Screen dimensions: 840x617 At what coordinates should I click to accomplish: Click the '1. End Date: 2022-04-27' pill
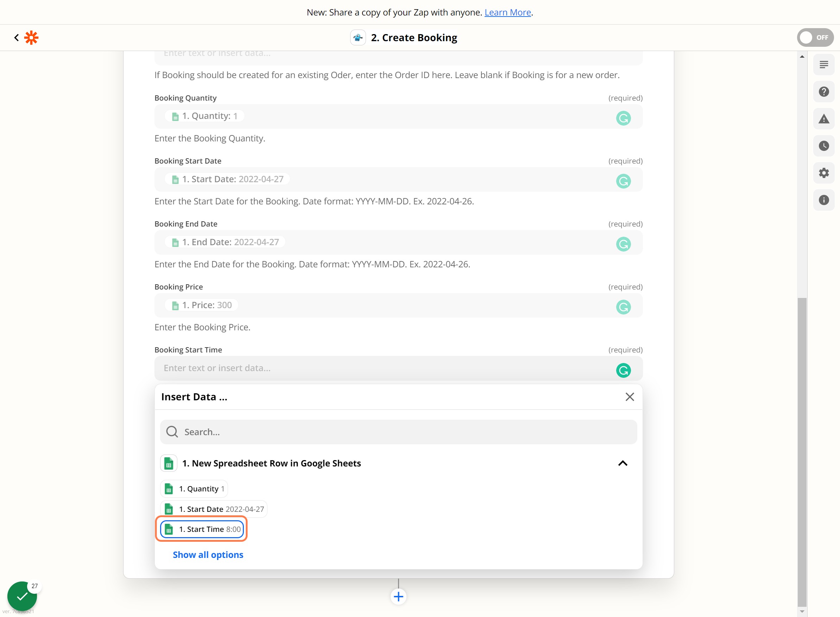click(225, 242)
